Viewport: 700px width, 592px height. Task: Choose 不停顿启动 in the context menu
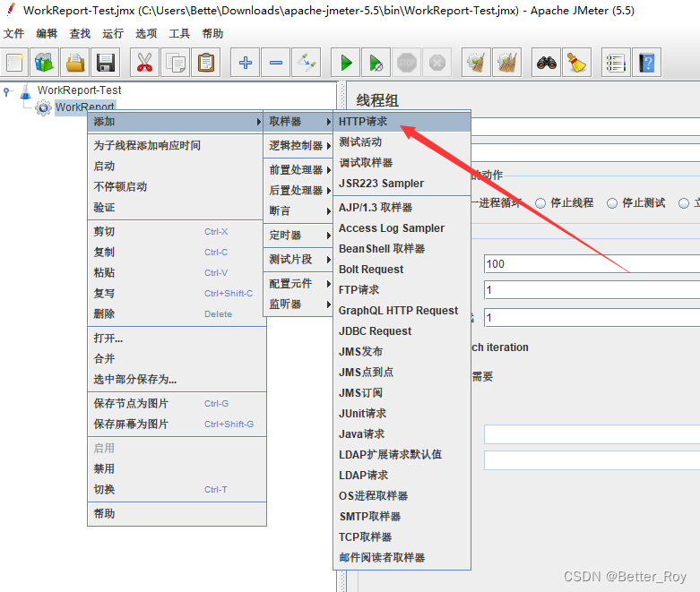click(175, 186)
